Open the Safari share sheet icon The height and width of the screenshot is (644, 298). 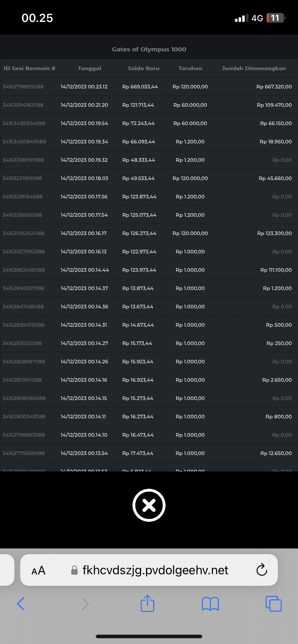point(148,603)
